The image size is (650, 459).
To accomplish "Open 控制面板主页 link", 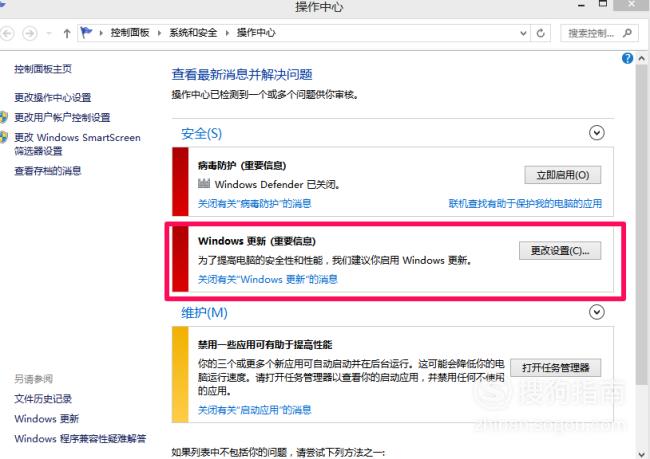I will click(43, 69).
